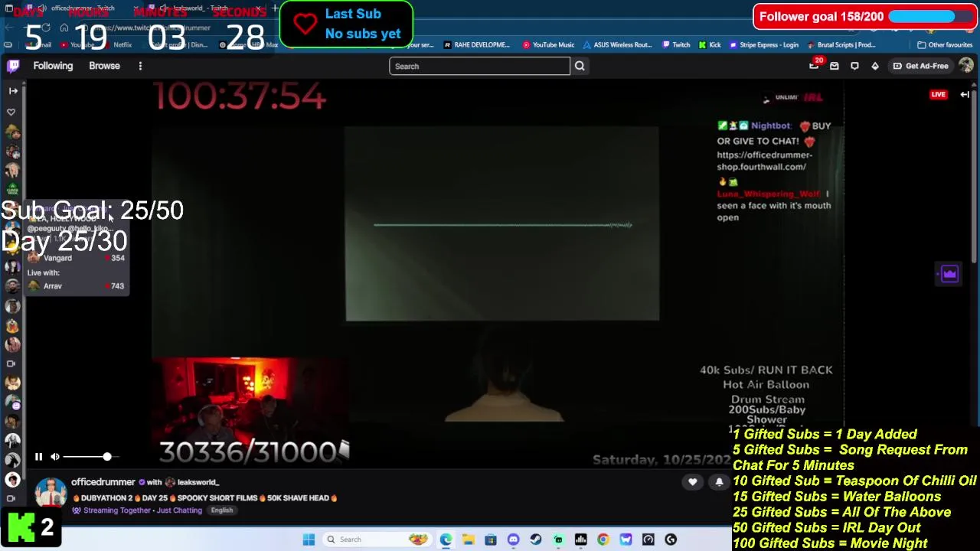The image size is (980, 551).
Task: Open Twitch home via purple logo
Action: tap(13, 66)
